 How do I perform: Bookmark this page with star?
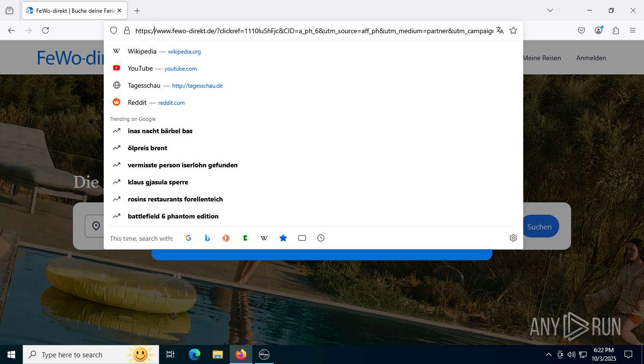(513, 30)
